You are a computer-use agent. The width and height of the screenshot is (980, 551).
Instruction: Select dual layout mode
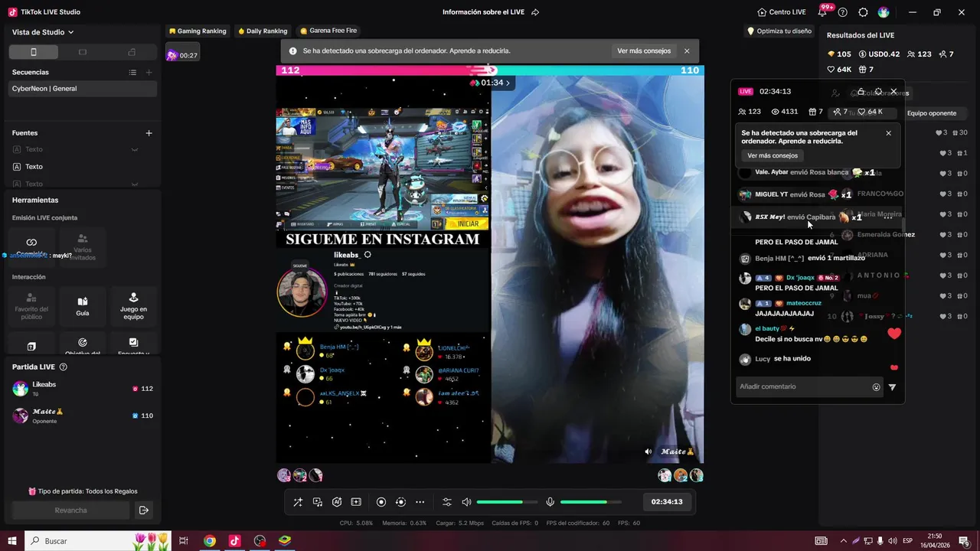coord(132,52)
